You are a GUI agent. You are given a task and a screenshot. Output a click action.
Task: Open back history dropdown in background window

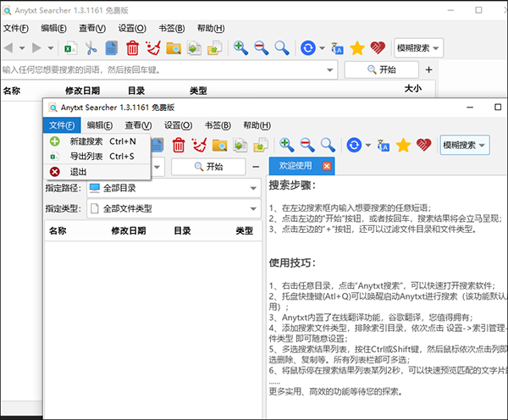[22, 48]
